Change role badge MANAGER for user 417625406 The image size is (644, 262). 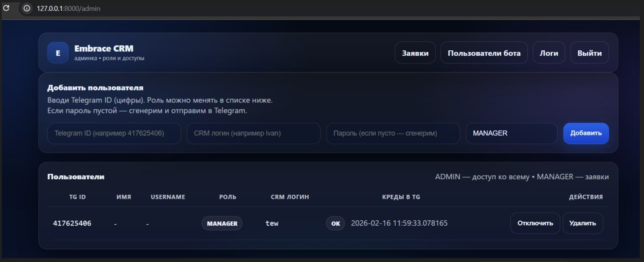[222, 223]
